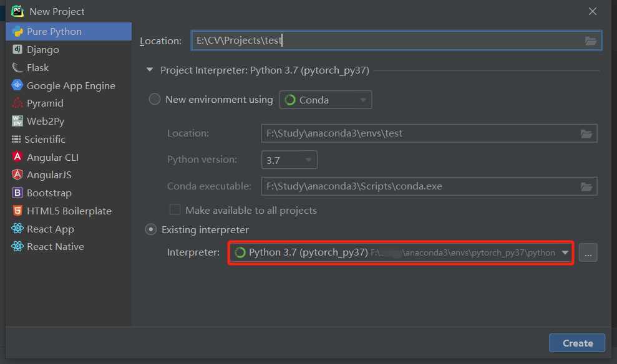Click green interpreter ring icon in Interpreter box
The height and width of the screenshot is (364, 617).
point(240,252)
